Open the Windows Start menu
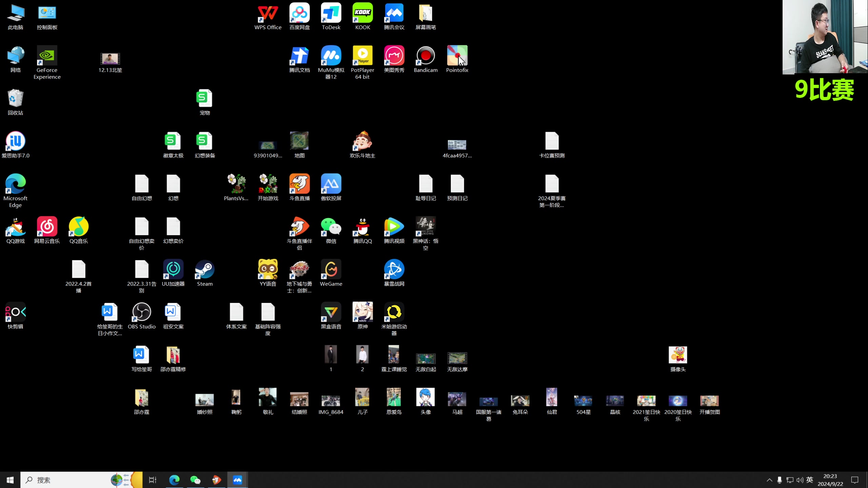Image resolution: width=868 pixels, height=488 pixels. click(10, 480)
